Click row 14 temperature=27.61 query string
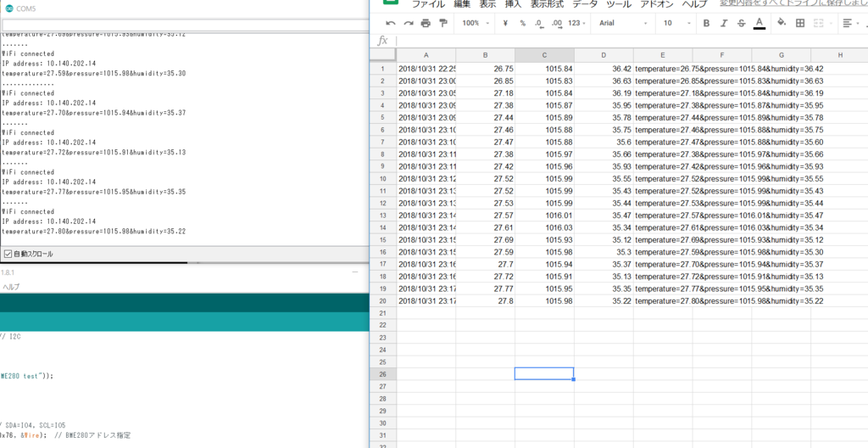 729,227
